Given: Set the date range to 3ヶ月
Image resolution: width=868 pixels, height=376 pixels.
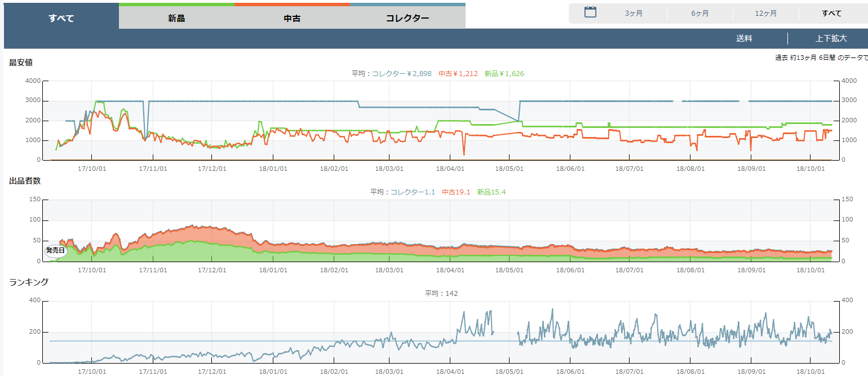Looking at the screenshot, I should click(x=634, y=14).
